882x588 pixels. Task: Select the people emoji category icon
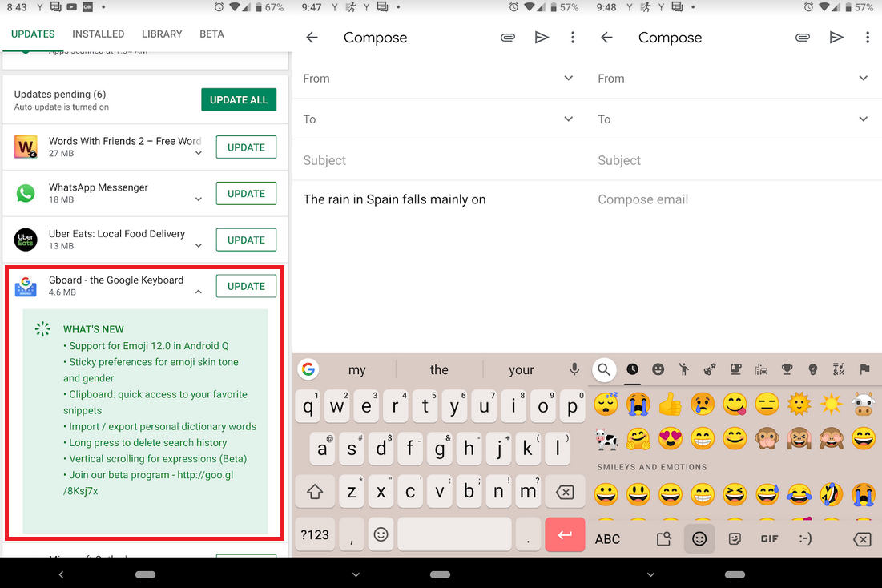click(x=683, y=369)
